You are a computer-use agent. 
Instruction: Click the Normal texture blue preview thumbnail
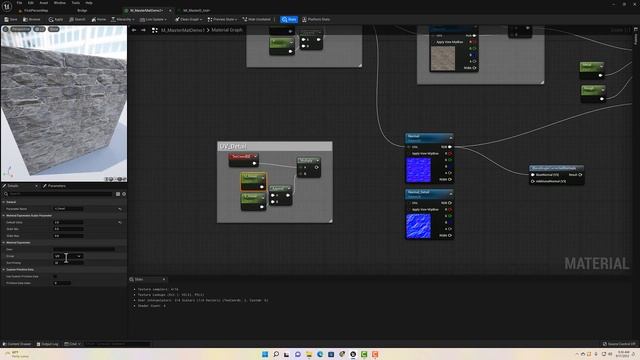[x=418, y=170]
